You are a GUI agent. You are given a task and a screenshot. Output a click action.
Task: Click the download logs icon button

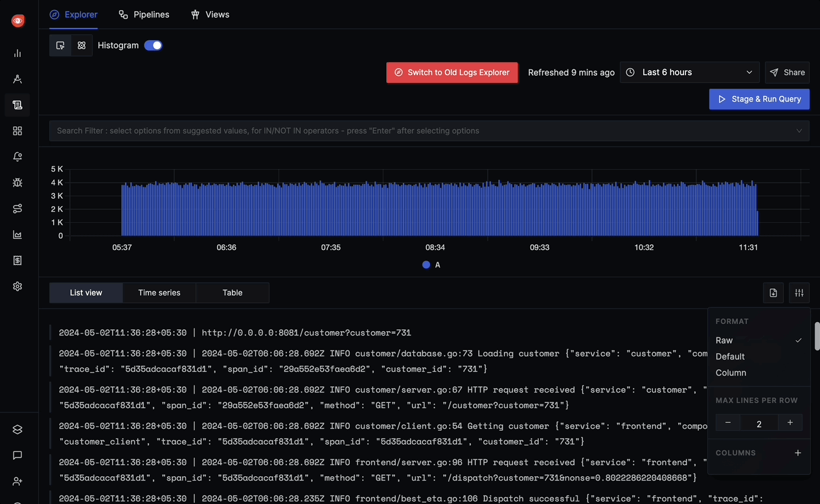[x=773, y=293]
